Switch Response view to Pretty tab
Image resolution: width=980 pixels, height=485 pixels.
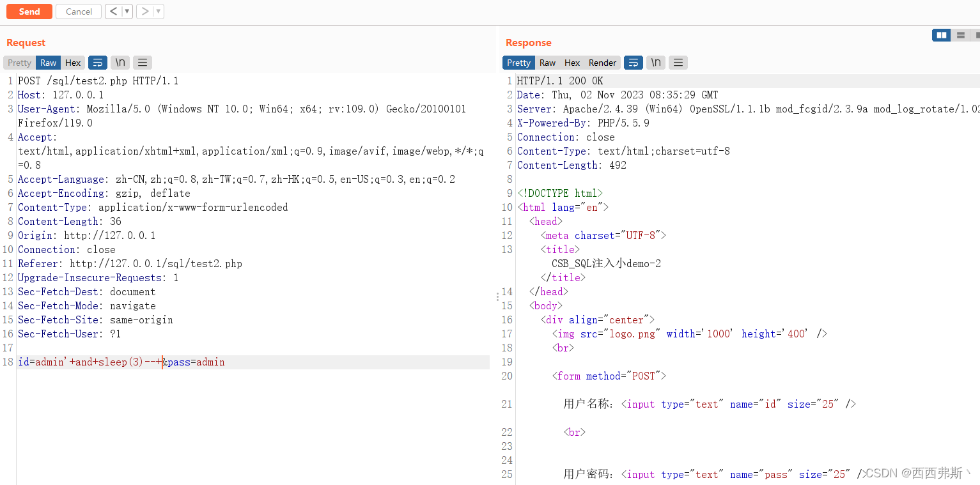pyautogui.click(x=518, y=63)
